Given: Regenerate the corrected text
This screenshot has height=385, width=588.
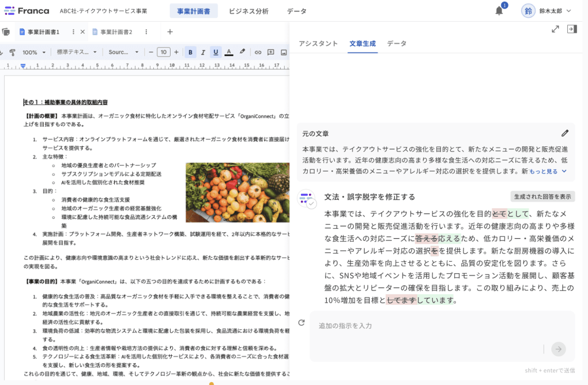Looking at the screenshot, I should coord(300,322).
